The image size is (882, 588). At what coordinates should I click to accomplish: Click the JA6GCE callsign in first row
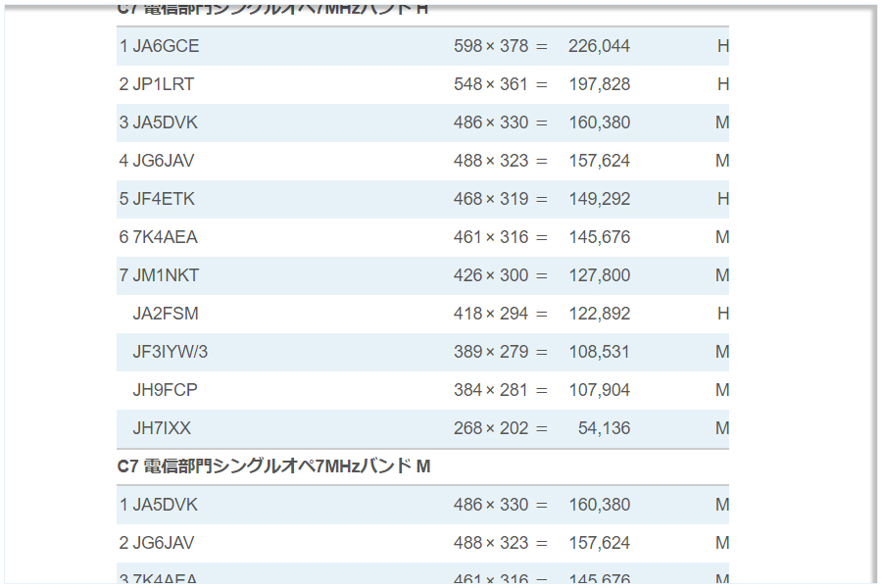pyautogui.click(x=166, y=46)
